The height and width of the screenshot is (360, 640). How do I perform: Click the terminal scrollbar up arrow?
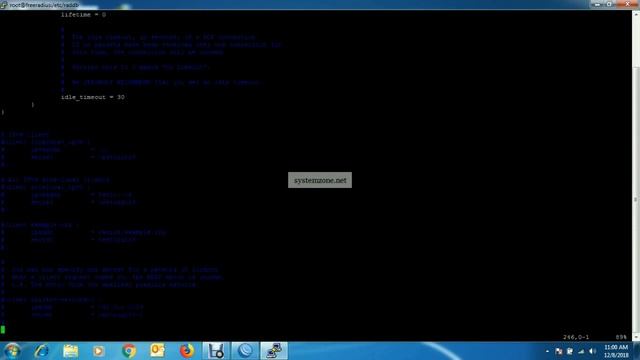coord(636,14)
